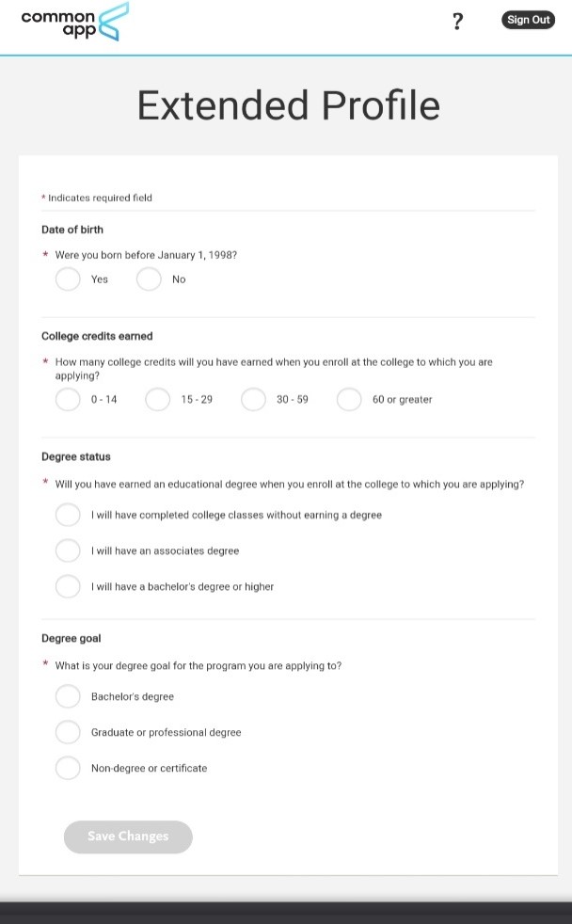Select Non-degree or certificate goal
572x924 pixels.
pyautogui.click(x=68, y=768)
